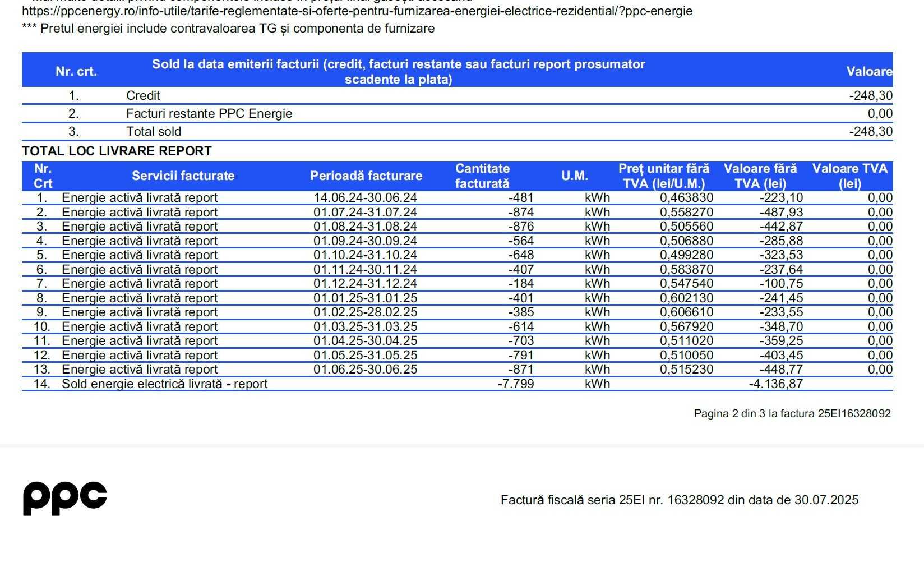Select unit price 0,602130
Screen dimensions: 924x567
pyautogui.click(x=687, y=298)
